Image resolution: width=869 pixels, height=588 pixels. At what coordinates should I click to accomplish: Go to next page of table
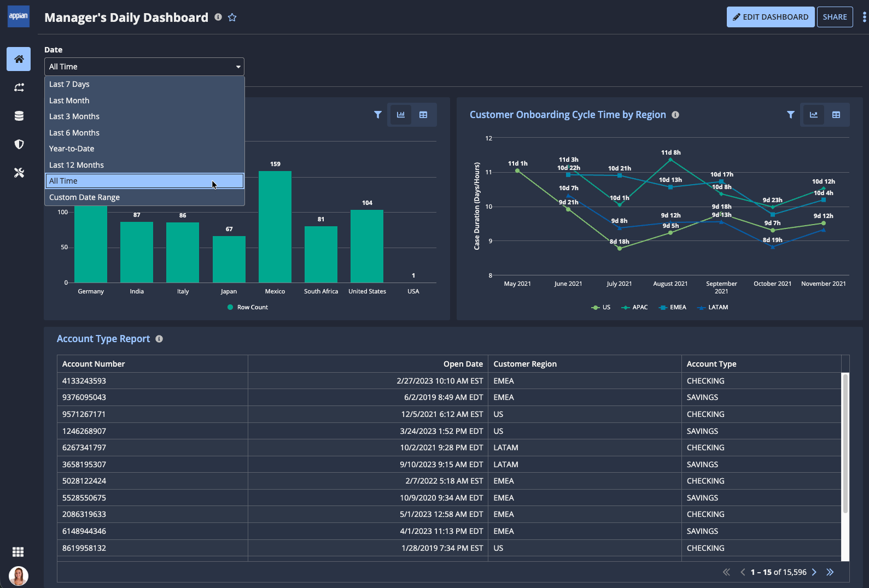click(x=814, y=572)
